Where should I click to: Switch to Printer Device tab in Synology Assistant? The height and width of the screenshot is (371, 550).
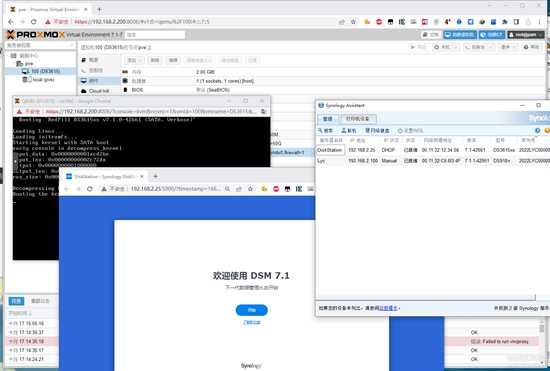click(x=357, y=119)
